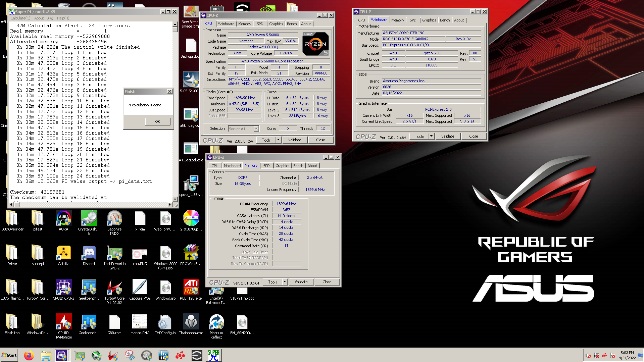Click the Core Speed value 4698.90 MHz
The width and height of the screenshot is (644, 362).
[x=244, y=98]
